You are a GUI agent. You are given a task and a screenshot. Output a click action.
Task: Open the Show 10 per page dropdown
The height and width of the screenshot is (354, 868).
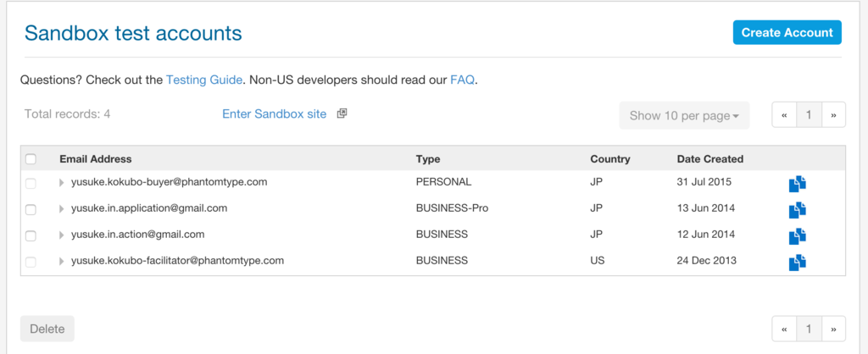coord(684,115)
